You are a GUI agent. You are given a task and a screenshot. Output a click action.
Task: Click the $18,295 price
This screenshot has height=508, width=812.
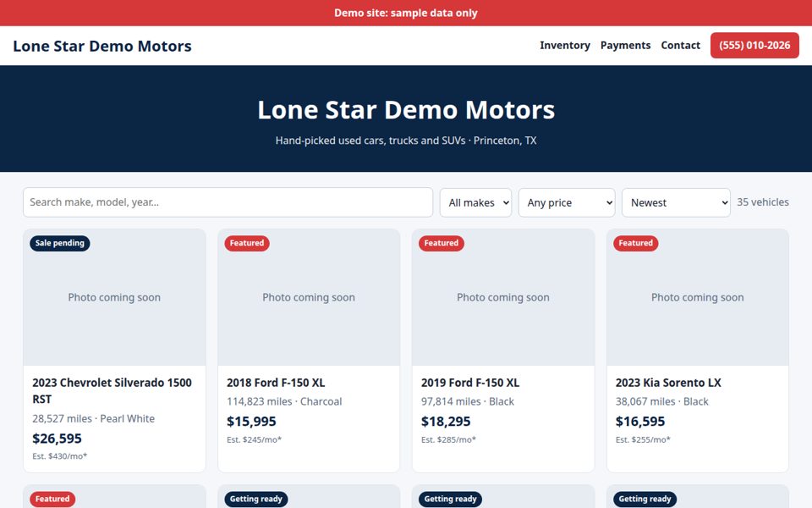coord(446,422)
